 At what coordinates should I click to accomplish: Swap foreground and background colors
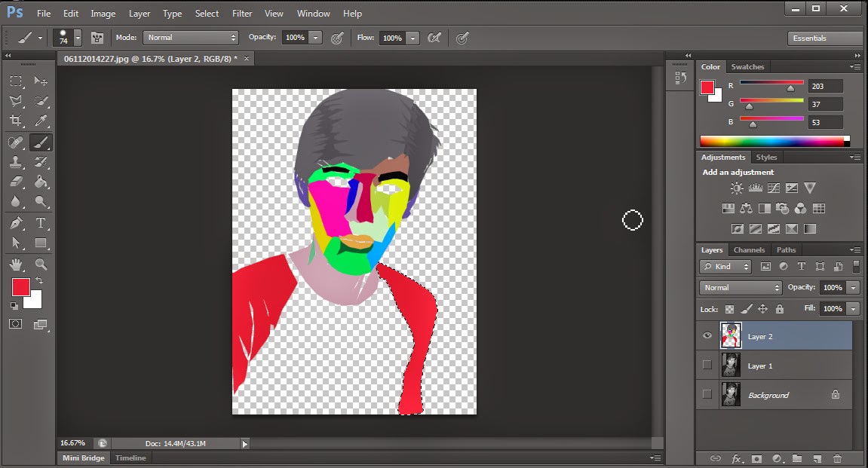pyautogui.click(x=38, y=280)
